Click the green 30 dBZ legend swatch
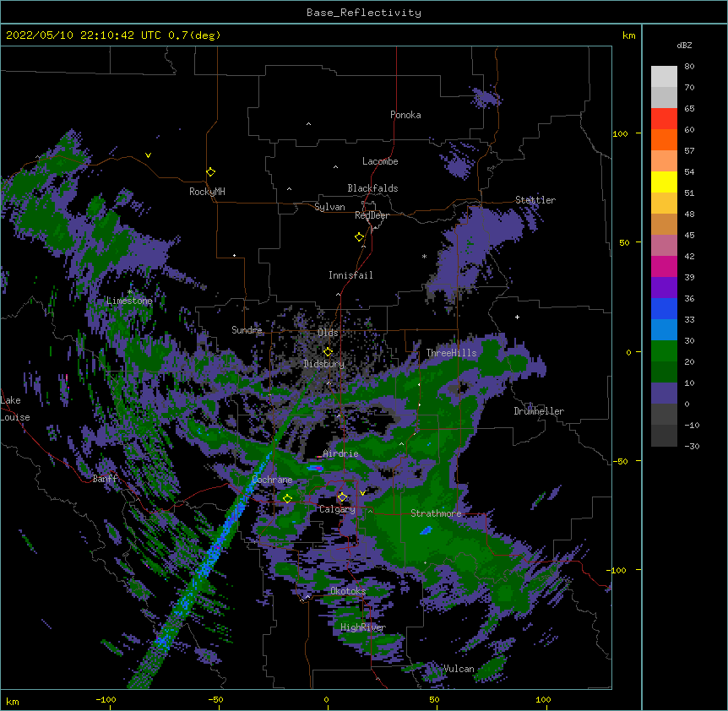Screen dimensions: 728x711 tap(664, 351)
